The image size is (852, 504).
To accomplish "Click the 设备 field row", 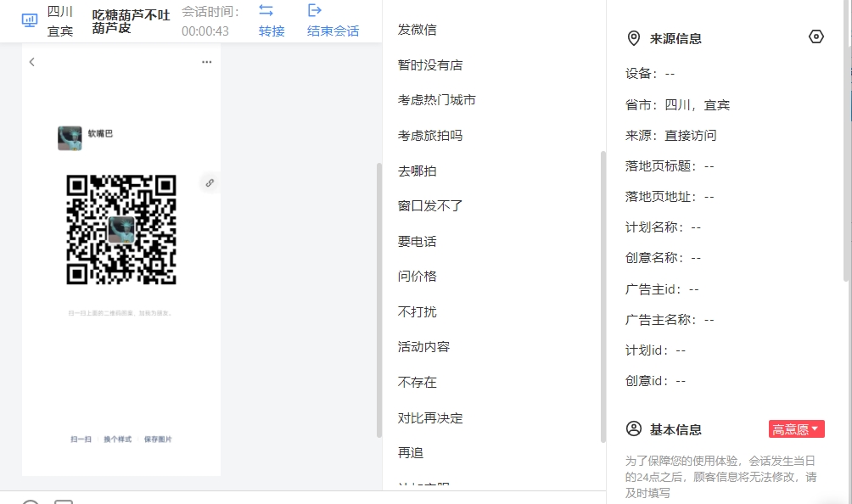I will click(x=650, y=73).
